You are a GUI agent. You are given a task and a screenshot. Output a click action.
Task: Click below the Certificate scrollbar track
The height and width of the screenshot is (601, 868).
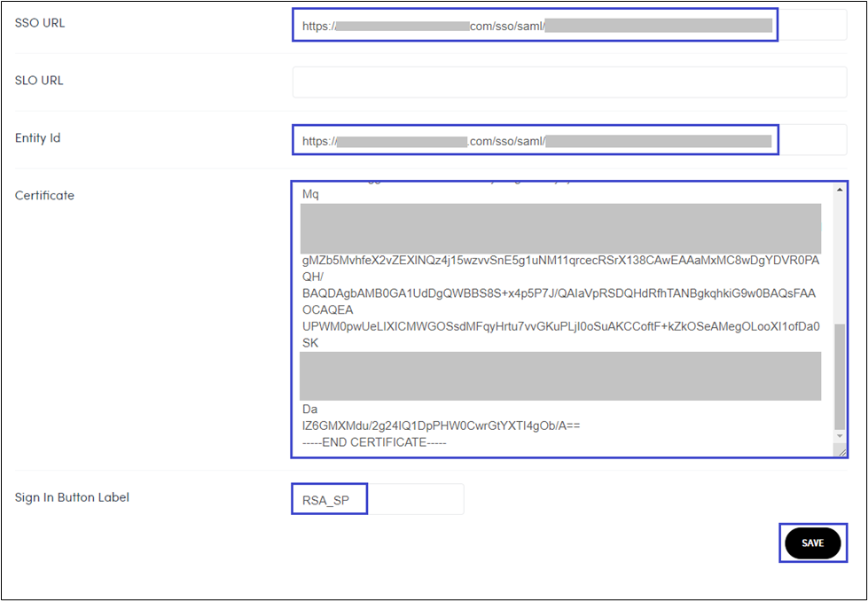coord(839,448)
